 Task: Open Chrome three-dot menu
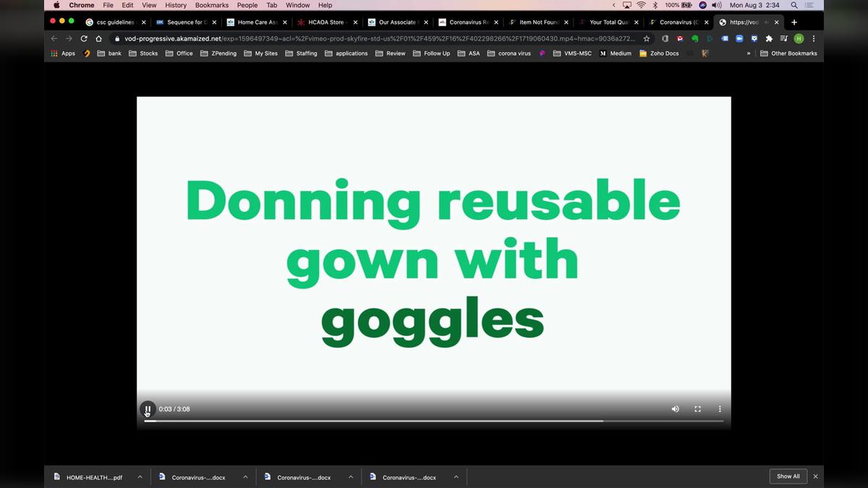coord(814,38)
